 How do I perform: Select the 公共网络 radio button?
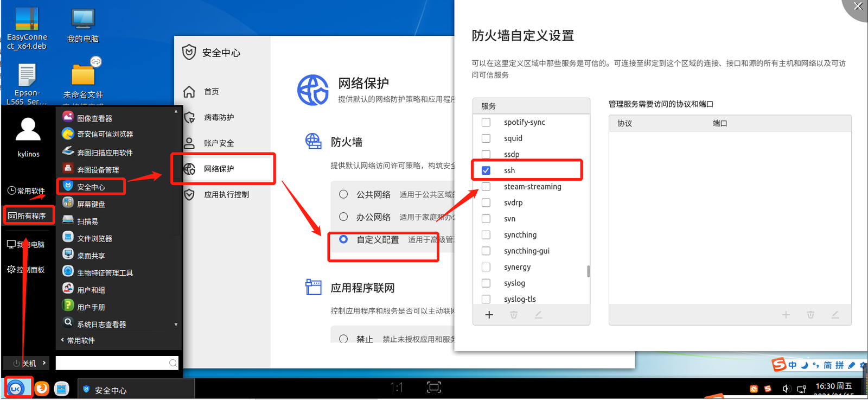(343, 194)
